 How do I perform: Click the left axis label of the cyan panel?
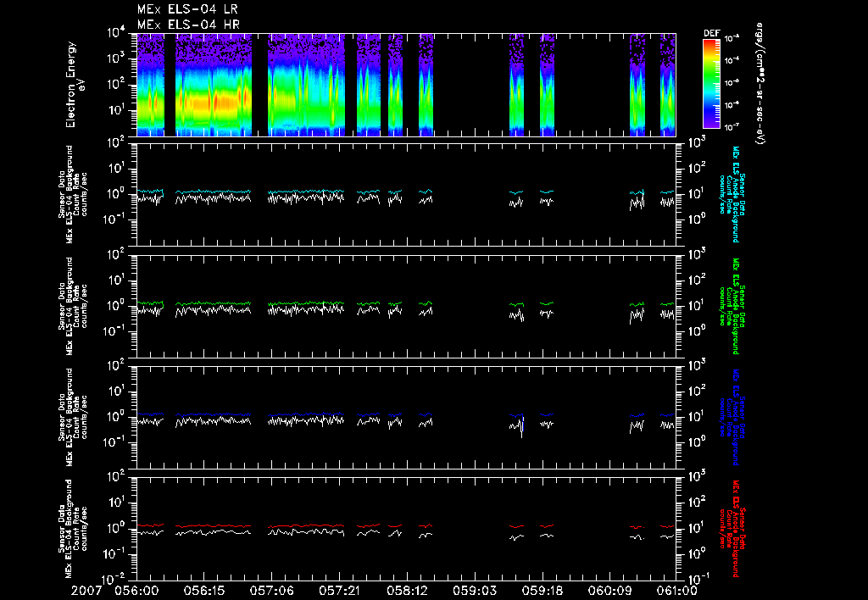pyautogui.click(x=73, y=195)
